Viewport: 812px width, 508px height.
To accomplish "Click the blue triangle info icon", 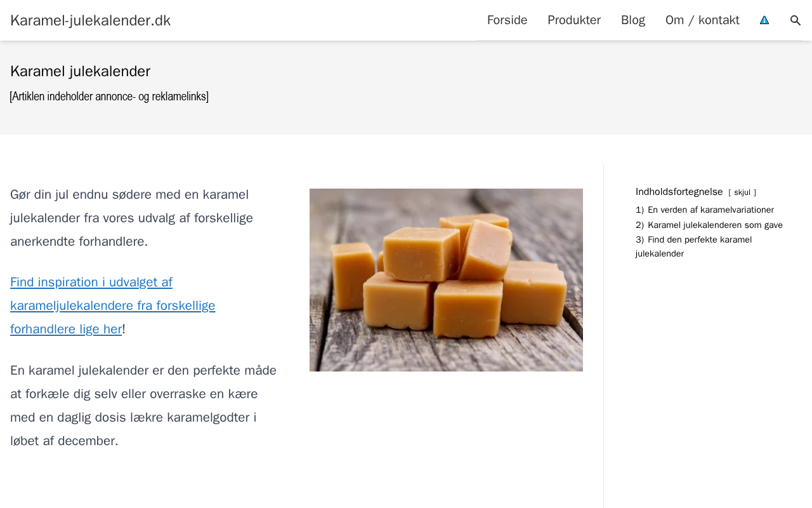I will pyautogui.click(x=764, y=20).
